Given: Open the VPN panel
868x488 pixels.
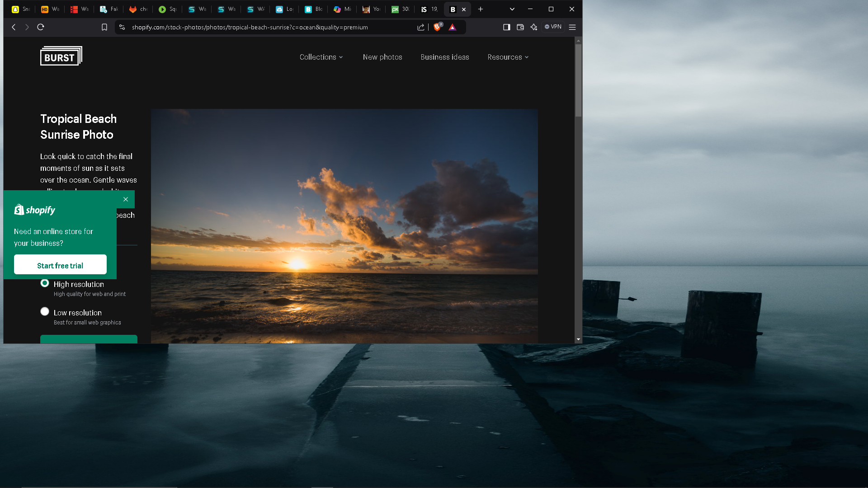Looking at the screenshot, I should 553,27.
